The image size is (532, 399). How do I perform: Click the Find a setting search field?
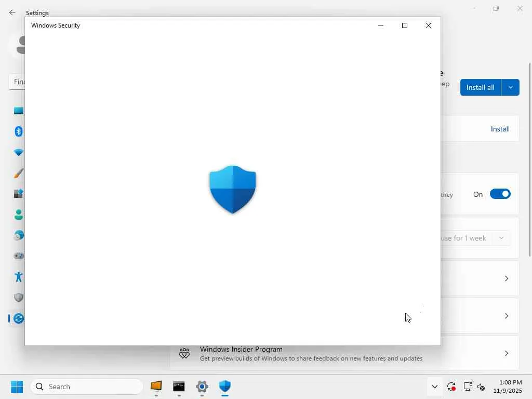(x=17, y=82)
